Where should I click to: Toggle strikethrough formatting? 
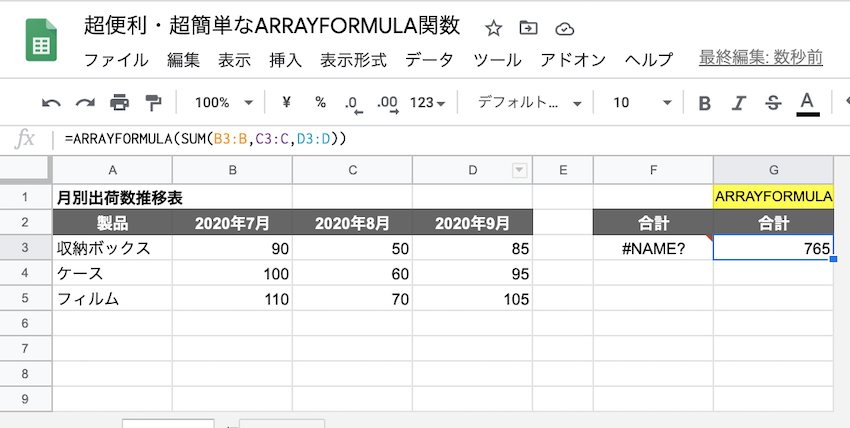coord(772,103)
